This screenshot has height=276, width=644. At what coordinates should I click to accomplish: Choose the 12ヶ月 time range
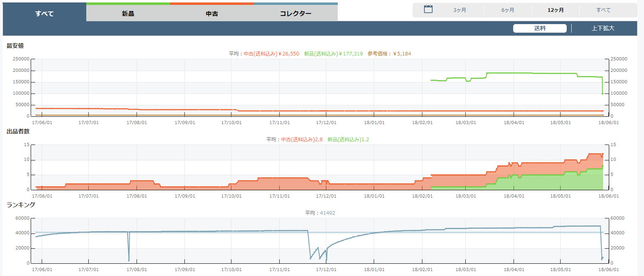pos(556,10)
